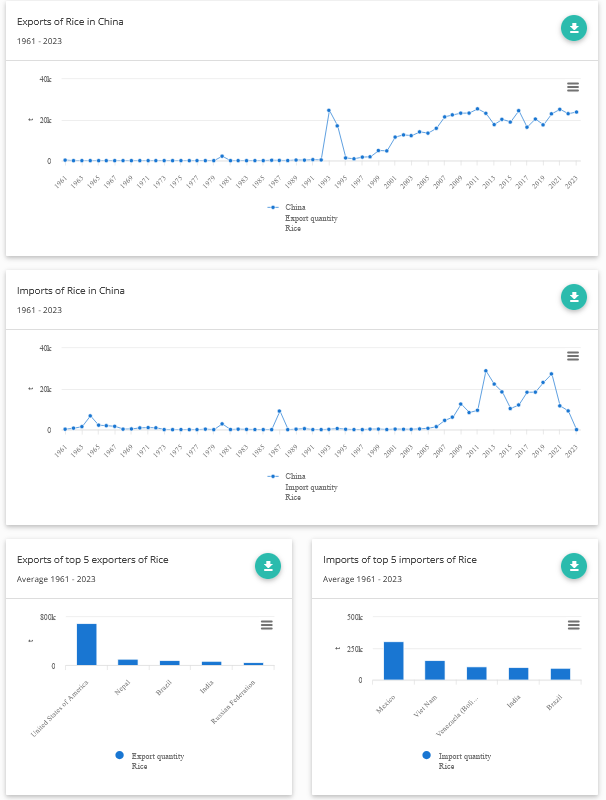Download the top 5 exporters chart data

click(268, 566)
